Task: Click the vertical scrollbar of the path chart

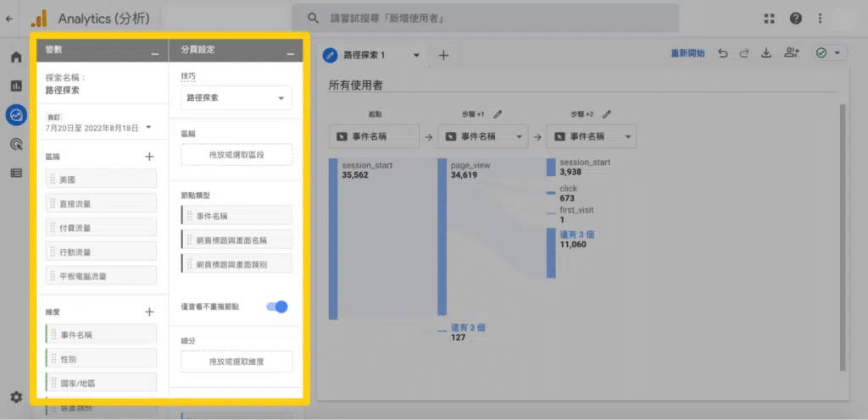Action: [843, 236]
